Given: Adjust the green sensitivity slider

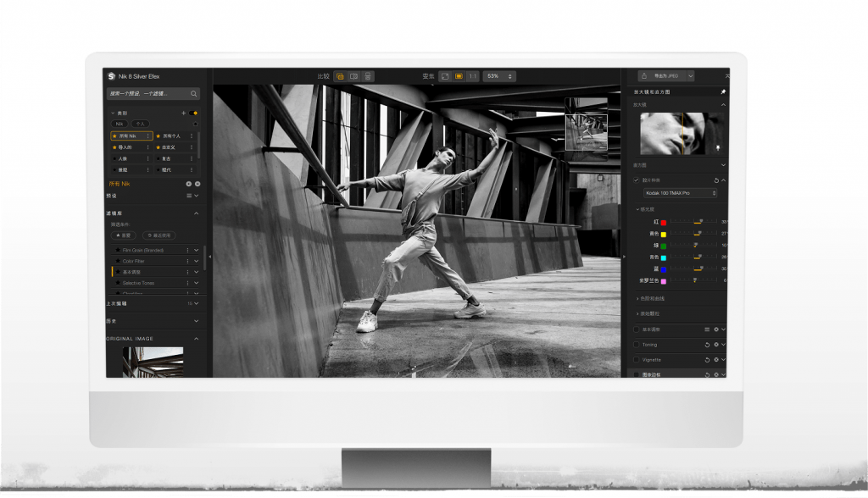Looking at the screenshot, I should click(x=694, y=246).
